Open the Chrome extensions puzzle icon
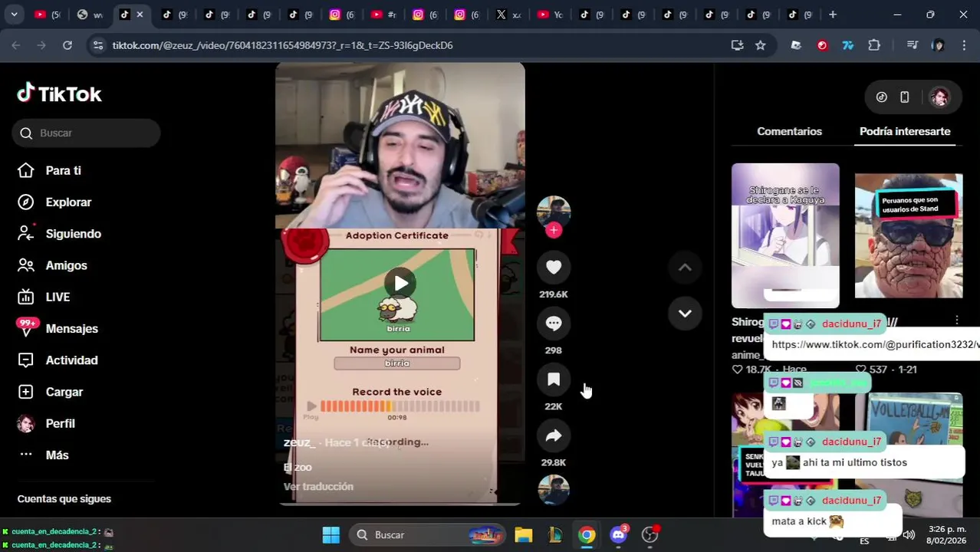This screenshot has height=552, width=980. click(874, 45)
